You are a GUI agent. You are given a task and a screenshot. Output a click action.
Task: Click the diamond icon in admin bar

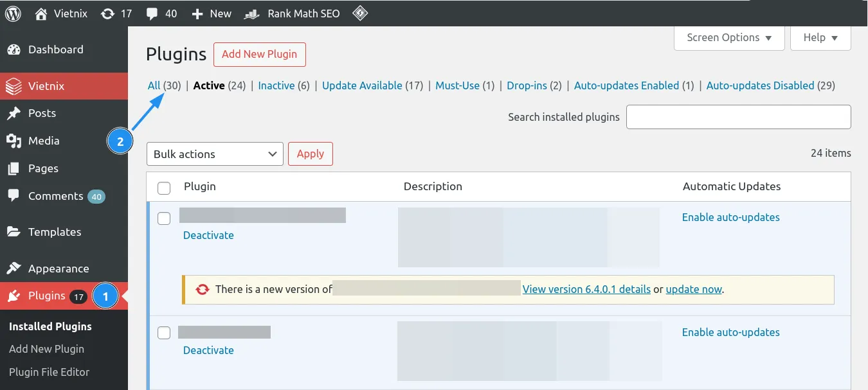(361, 13)
